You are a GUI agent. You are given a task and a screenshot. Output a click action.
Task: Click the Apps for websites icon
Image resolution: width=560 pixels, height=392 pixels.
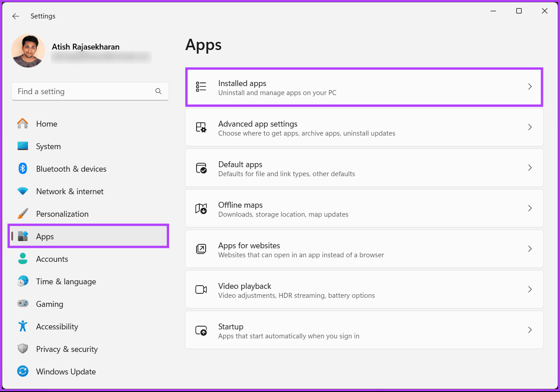(x=201, y=249)
